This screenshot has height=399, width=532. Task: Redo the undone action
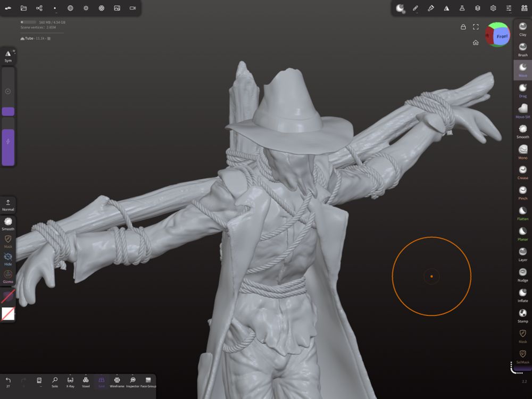(x=23, y=382)
